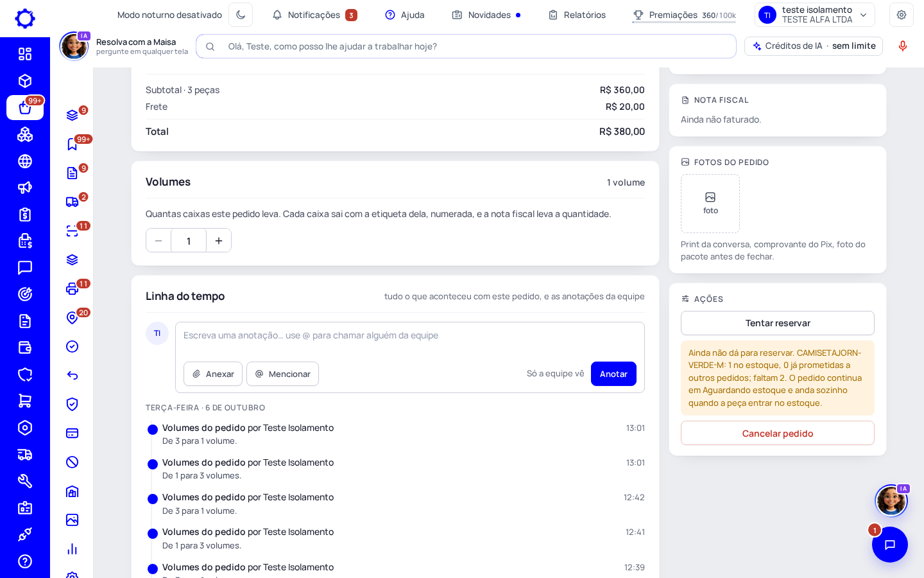This screenshot has width=924, height=578.
Task: Open the megaphone marketing icon
Action: [x=25, y=188]
